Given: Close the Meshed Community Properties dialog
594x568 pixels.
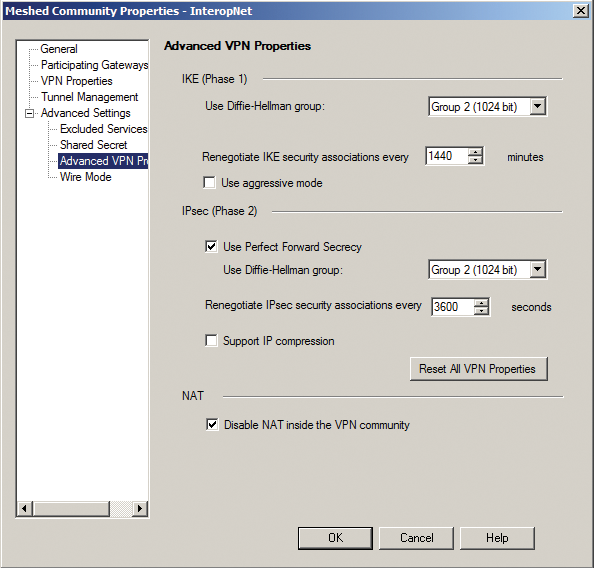Looking at the screenshot, I should point(580,11).
